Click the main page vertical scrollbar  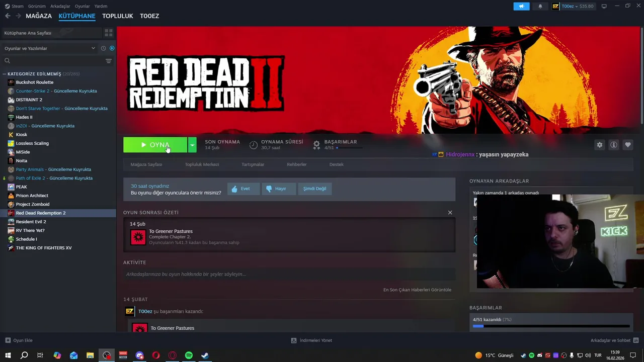tap(641, 75)
